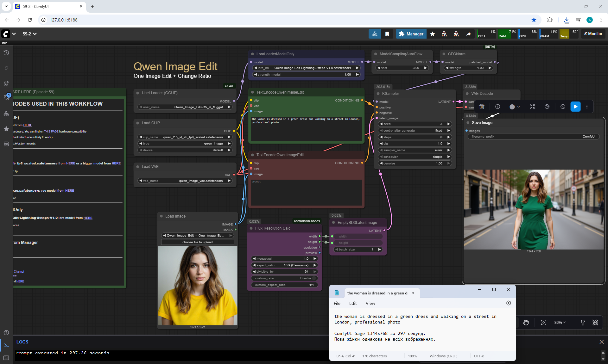Click the share arrow icon in top toolbar

[x=468, y=34]
